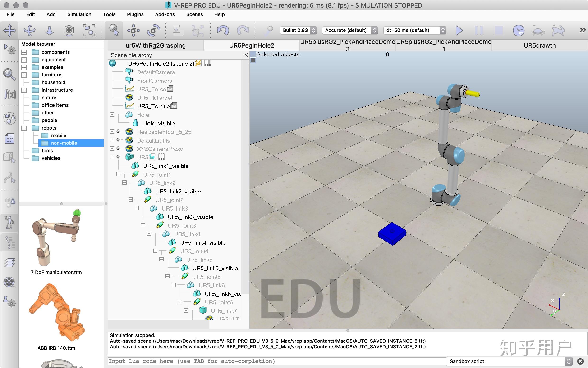Click the fit-to-view toolbar icon
588x368 pixels.
coord(89,30)
